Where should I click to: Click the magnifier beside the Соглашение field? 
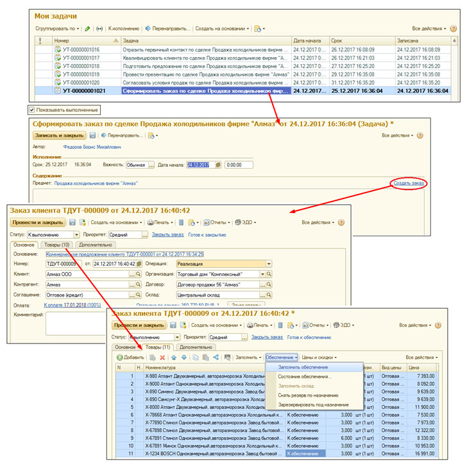point(138,295)
